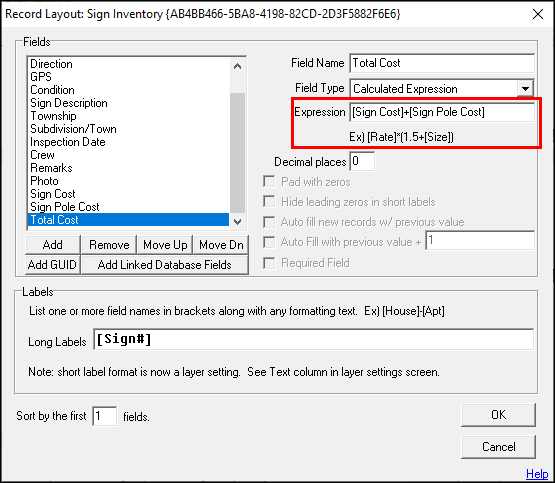
Task: Select Township field in list
Action: (x=128, y=116)
